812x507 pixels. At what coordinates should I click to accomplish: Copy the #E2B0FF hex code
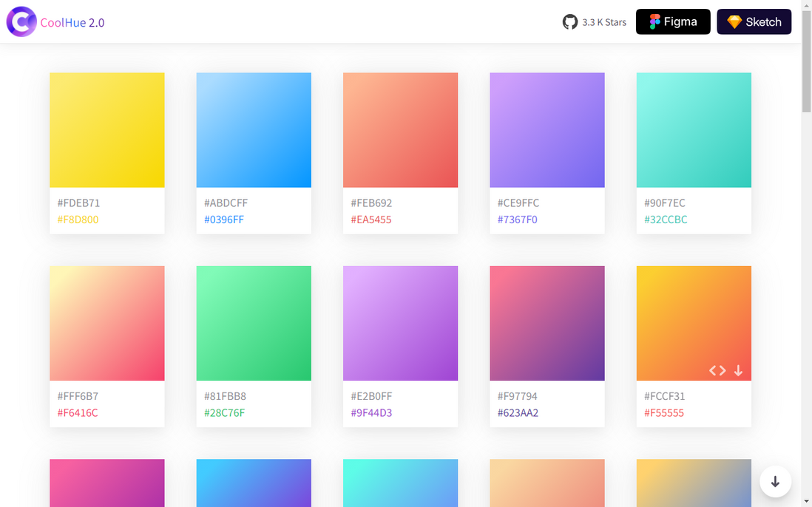coord(371,396)
